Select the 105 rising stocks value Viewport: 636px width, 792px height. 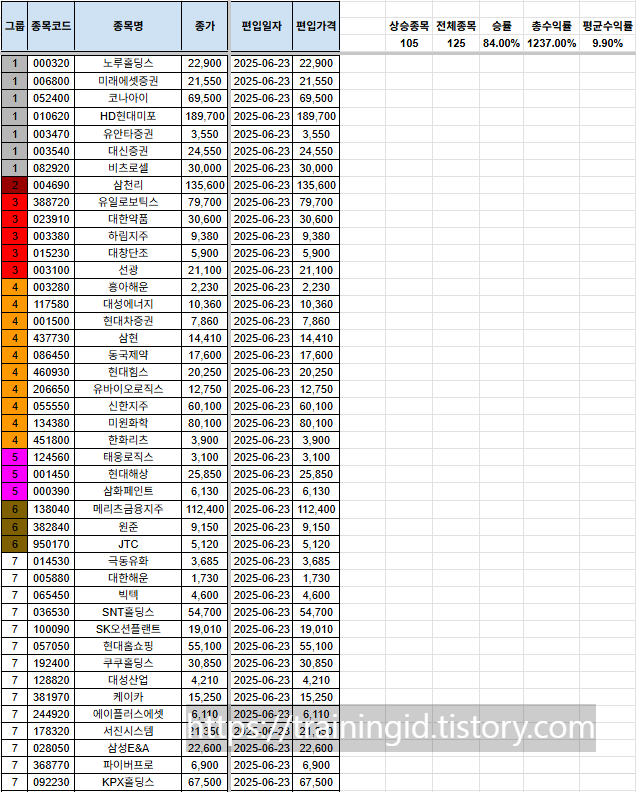409,43
